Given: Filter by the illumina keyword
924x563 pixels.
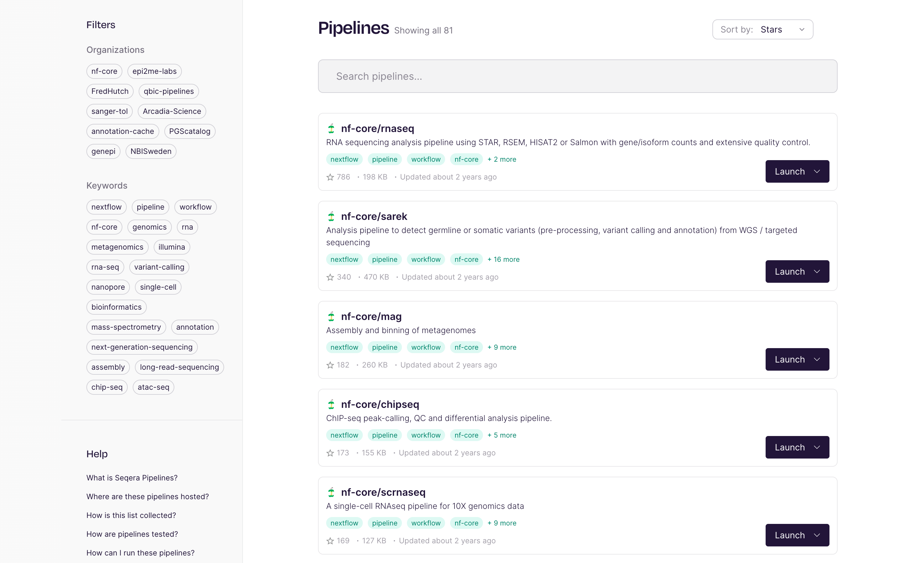Looking at the screenshot, I should click(x=172, y=247).
